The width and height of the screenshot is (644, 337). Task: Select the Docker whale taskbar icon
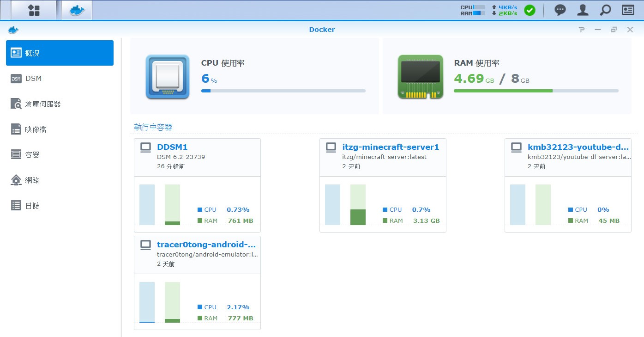click(x=76, y=10)
